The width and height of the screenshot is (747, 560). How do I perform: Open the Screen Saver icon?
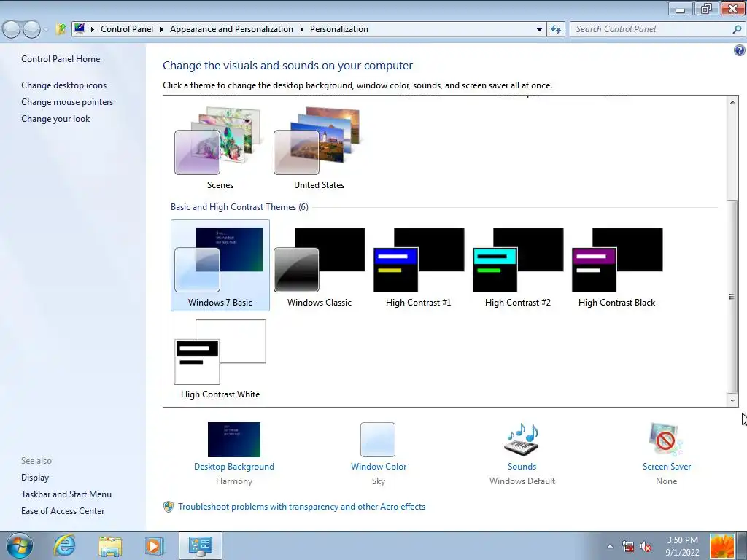click(x=666, y=440)
